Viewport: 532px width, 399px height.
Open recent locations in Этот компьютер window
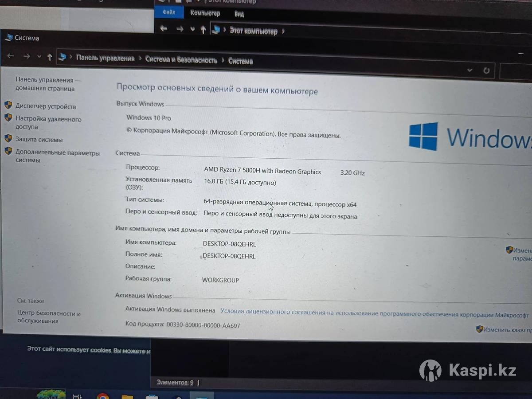(x=192, y=29)
